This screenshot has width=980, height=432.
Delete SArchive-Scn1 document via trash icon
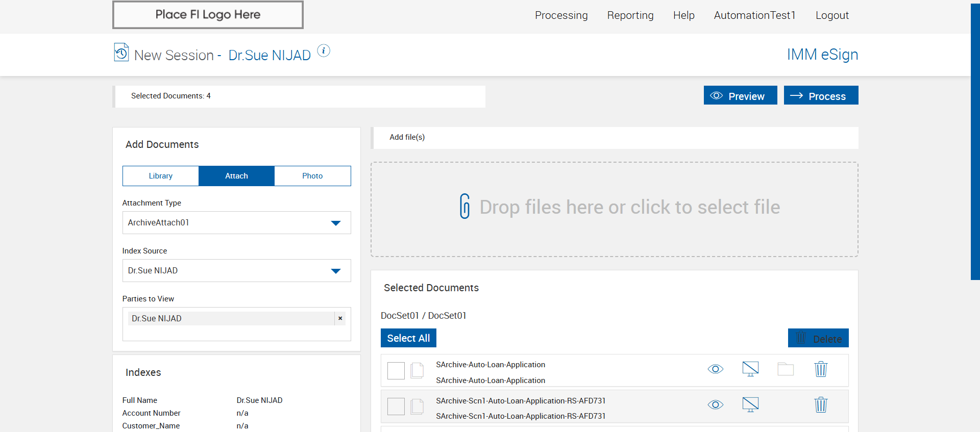tap(821, 404)
